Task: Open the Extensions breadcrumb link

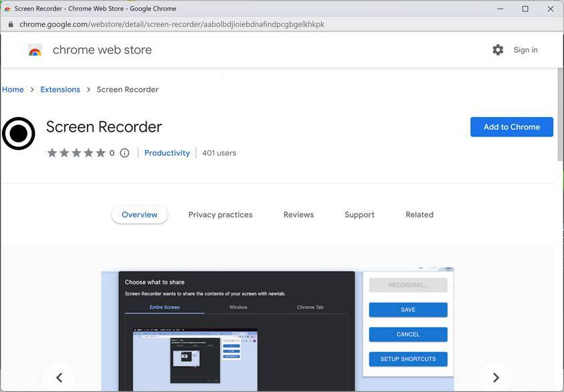Action: coord(60,90)
